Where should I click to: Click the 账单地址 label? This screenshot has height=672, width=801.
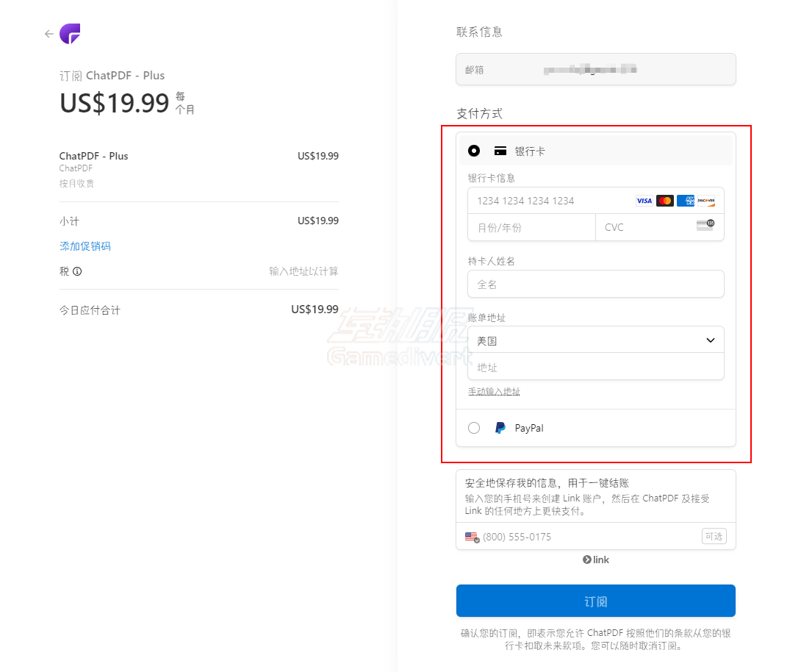pos(486,318)
